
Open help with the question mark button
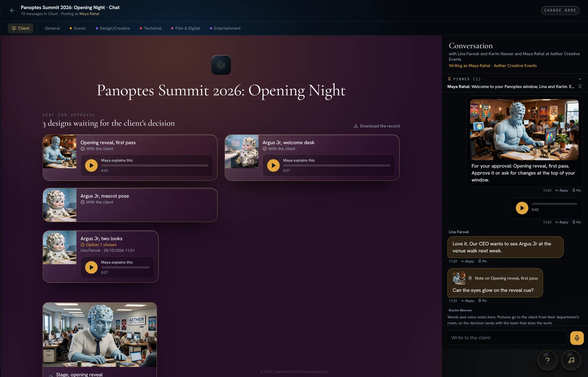coord(547,360)
